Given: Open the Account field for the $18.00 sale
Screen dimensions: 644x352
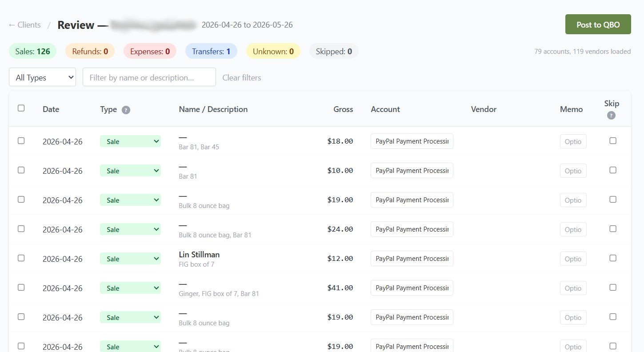Looking at the screenshot, I should (x=412, y=141).
